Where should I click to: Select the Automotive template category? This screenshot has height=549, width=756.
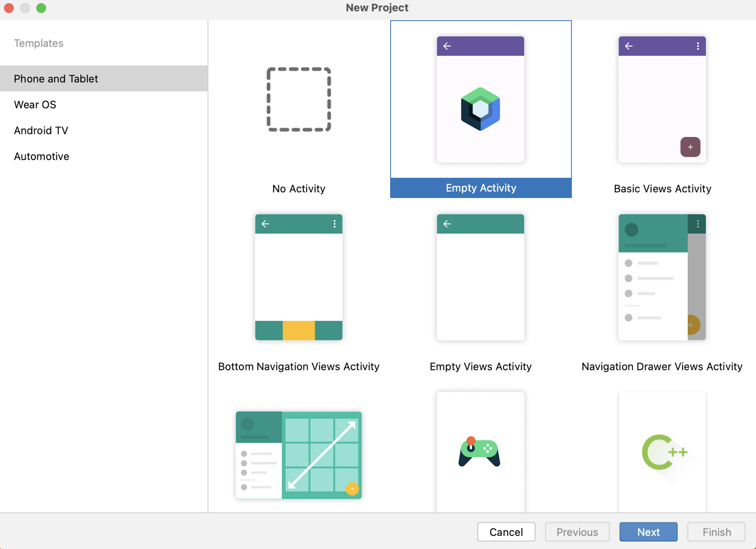41,156
